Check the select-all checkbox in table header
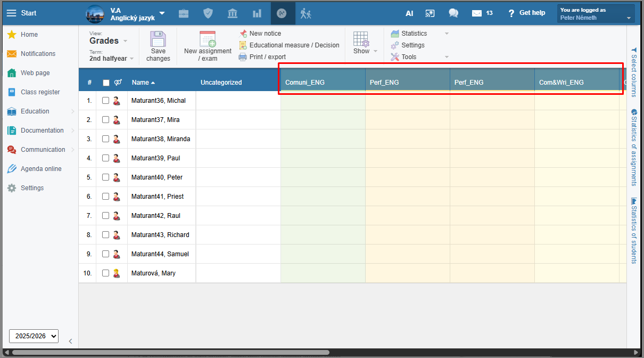644x358 pixels. (x=106, y=83)
